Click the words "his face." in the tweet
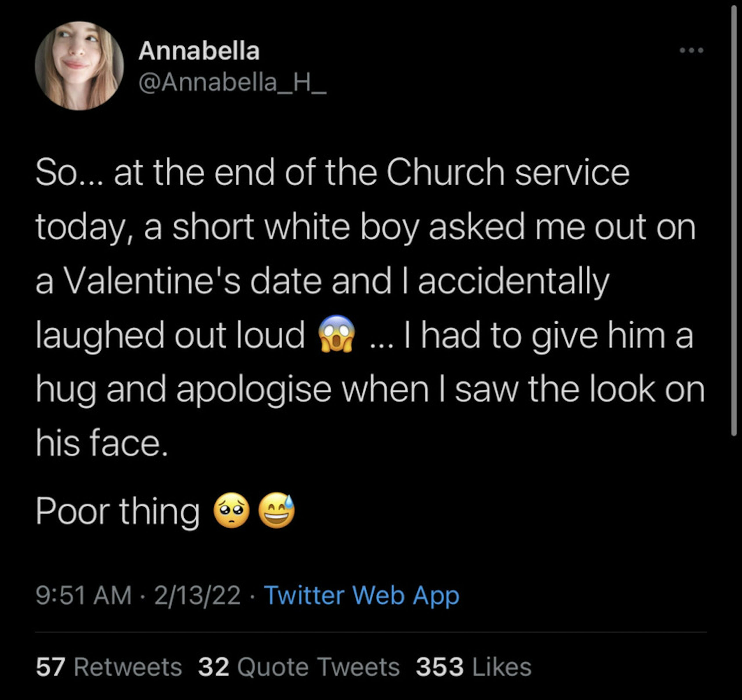Image resolution: width=742 pixels, height=700 pixels. click(101, 442)
